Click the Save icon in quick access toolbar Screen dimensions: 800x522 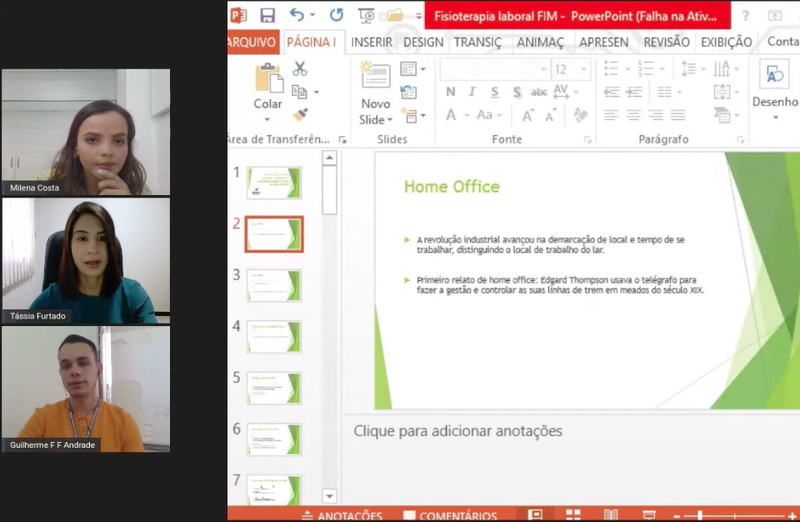(267, 15)
